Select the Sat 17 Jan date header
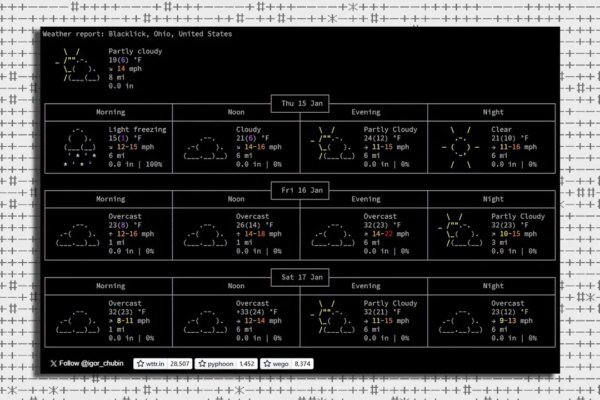The height and width of the screenshot is (400, 600). click(x=299, y=274)
